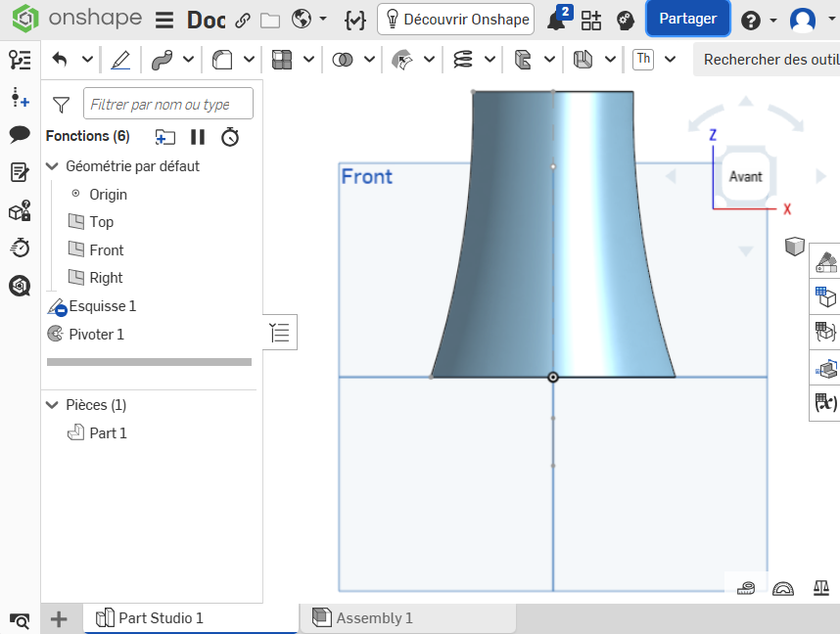Select the Sweep tool icon
Image resolution: width=840 pixels, height=634 pixels.
(x=162, y=59)
